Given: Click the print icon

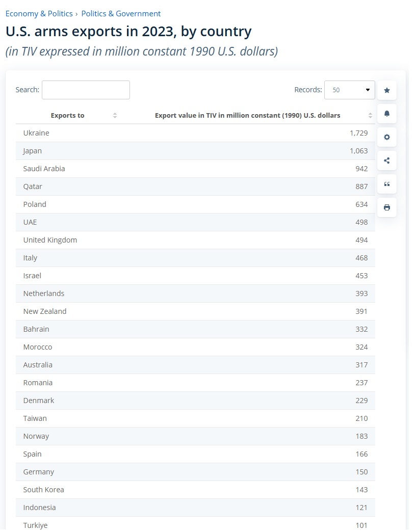Looking at the screenshot, I should (386, 207).
